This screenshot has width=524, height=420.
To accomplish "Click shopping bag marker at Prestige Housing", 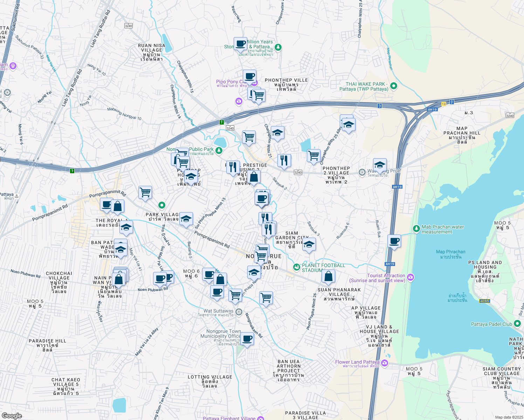I will coord(254,177).
